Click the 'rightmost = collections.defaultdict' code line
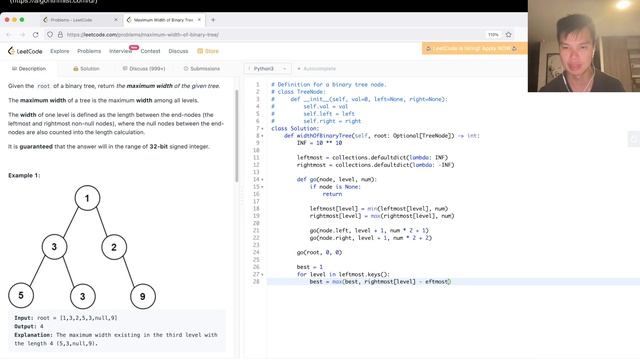The height and width of the screenshot is (360, 640). point(376,165)
